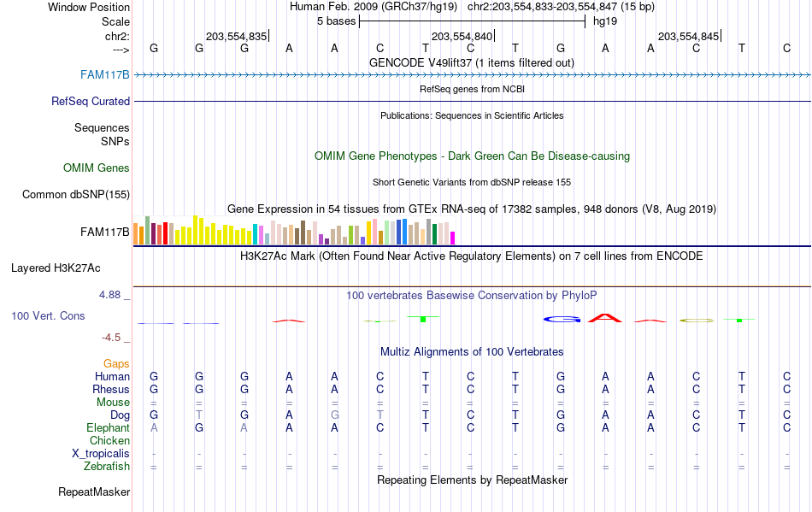
Task: Click the -4.5 PhyloP lower scale value
Action: coord(111,338)
